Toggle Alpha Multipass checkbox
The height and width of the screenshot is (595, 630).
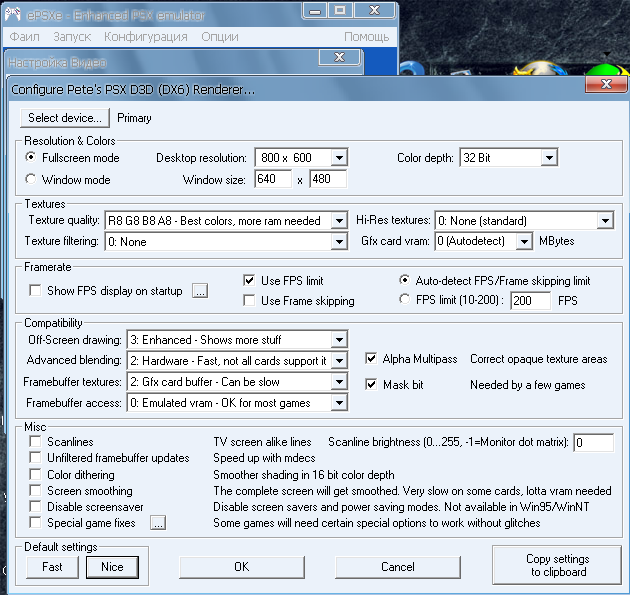point(371,358)
